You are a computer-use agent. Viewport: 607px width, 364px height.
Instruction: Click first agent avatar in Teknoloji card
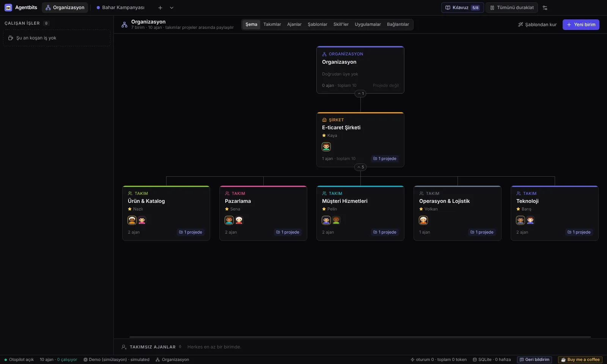pyautogui.click(x=521, y=220)
